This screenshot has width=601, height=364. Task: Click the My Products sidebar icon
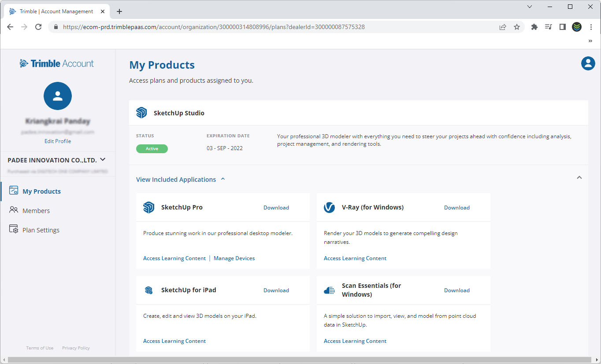14,191
